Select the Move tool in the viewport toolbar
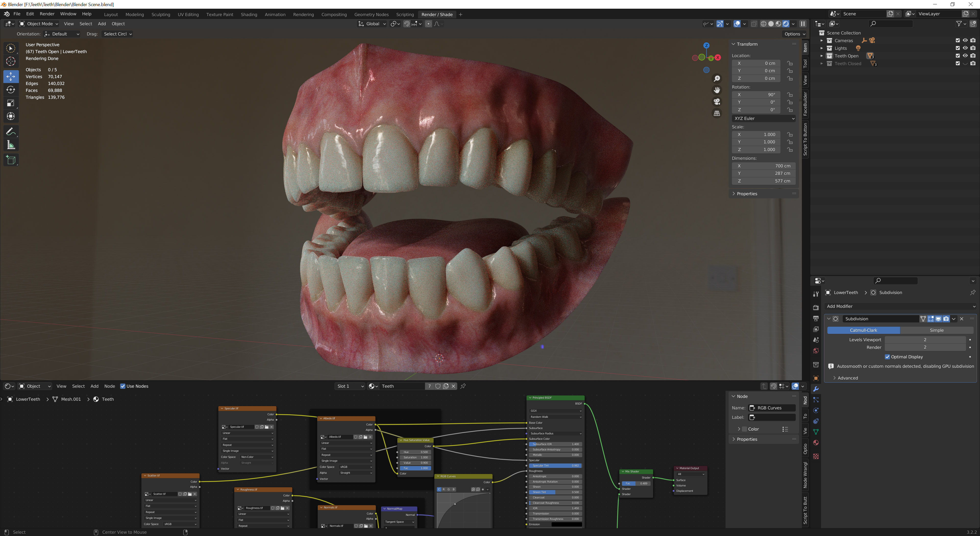 pos(11,77)
